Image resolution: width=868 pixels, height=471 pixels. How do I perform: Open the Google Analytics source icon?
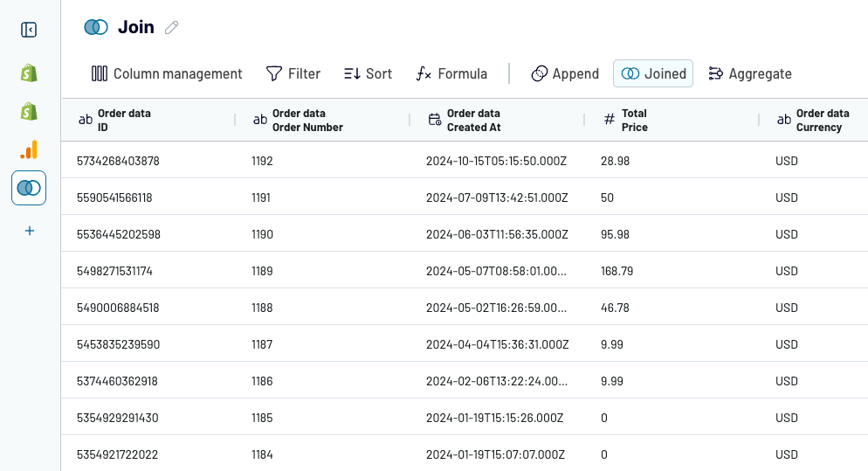tap(29, 149)
